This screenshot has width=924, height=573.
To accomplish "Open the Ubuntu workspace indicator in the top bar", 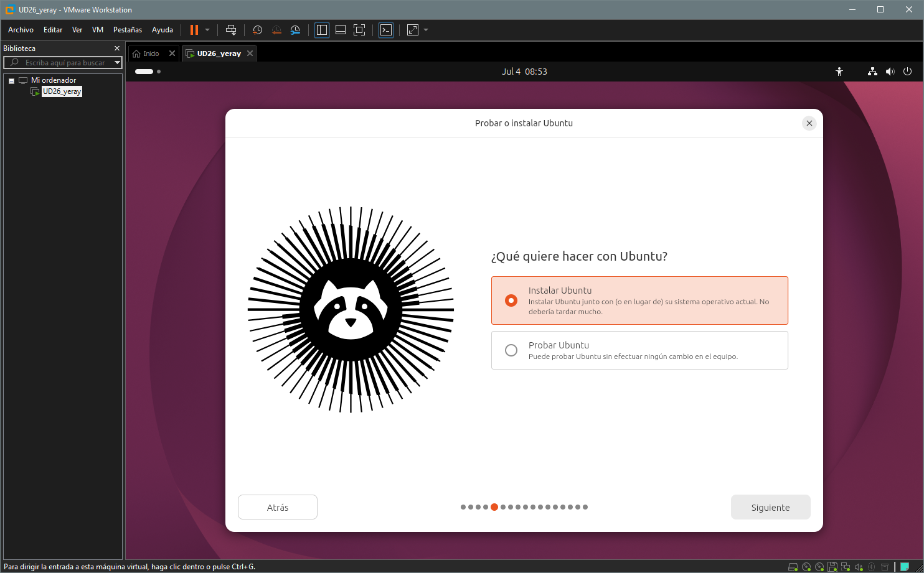I will click(x=148, y=72).
